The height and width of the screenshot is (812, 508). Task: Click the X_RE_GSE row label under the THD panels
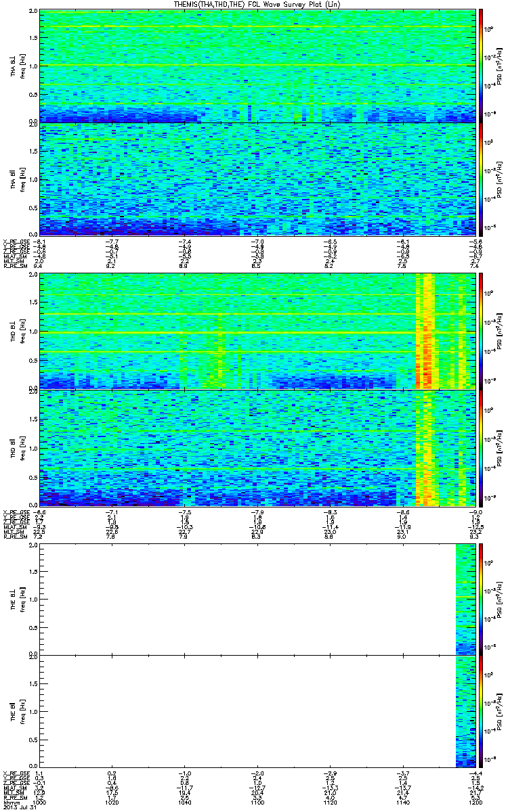pos(16,512)
